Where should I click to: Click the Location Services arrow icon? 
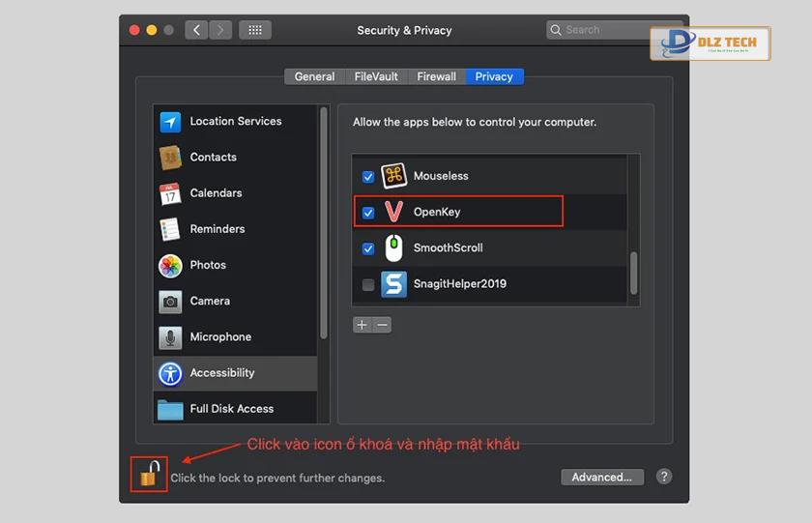(x=170, y=122)
